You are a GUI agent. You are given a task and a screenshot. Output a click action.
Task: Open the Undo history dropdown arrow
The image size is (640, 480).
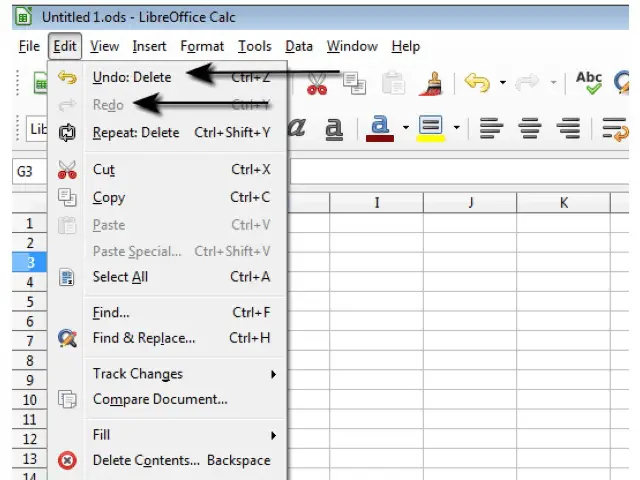(503, 82)
